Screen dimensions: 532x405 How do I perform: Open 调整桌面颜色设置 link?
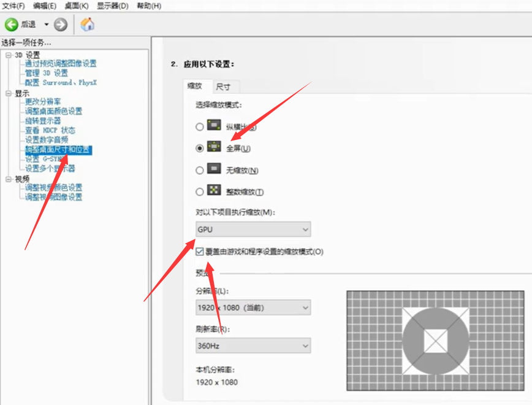(x=53, y=111)
